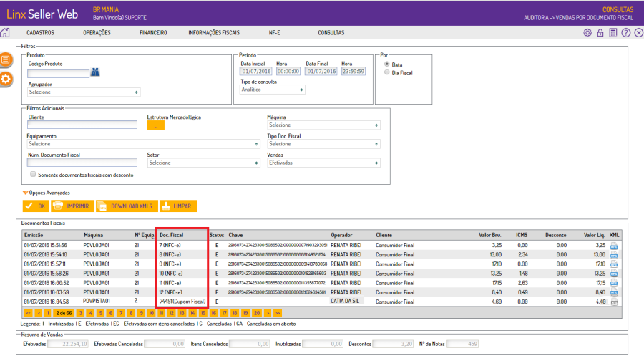
Task: Open the help question mark icon
Action: coord(625,33)
